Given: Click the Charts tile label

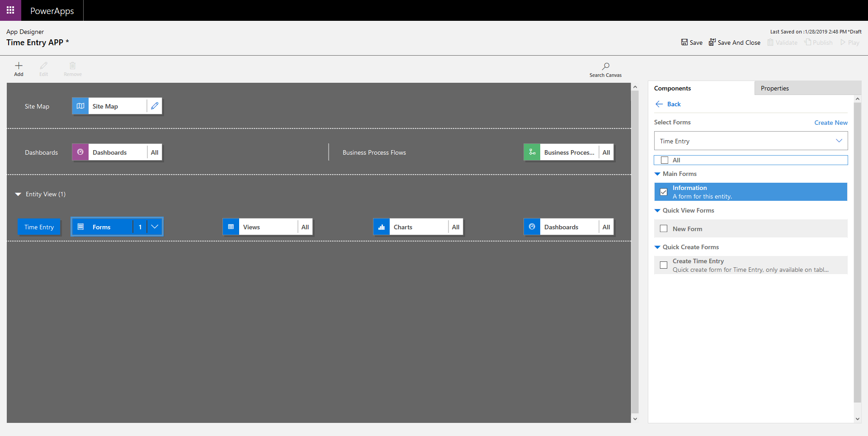Looking at the screenshot, I should [x=403, y=227].
